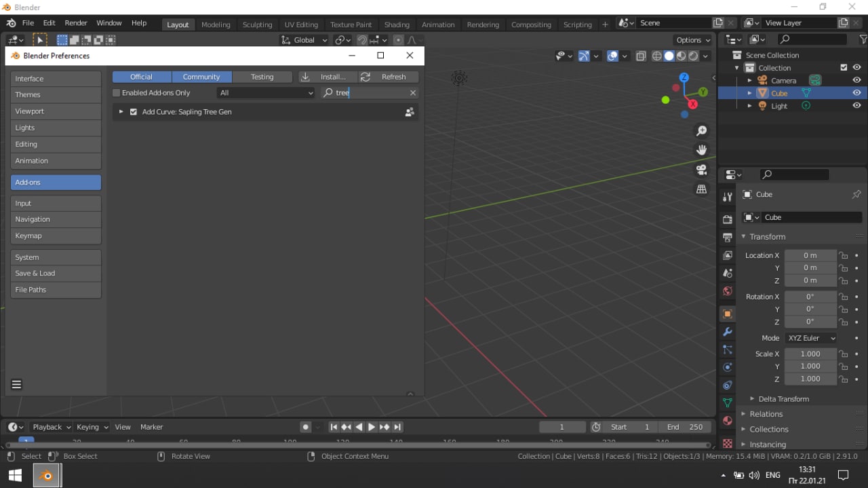The height and width of the screenshot is (488, 868).
Task: Open the File menu
Action: [28, 23]
